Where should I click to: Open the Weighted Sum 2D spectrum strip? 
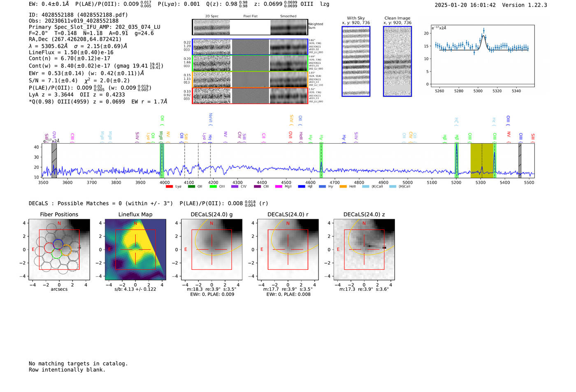250,27
